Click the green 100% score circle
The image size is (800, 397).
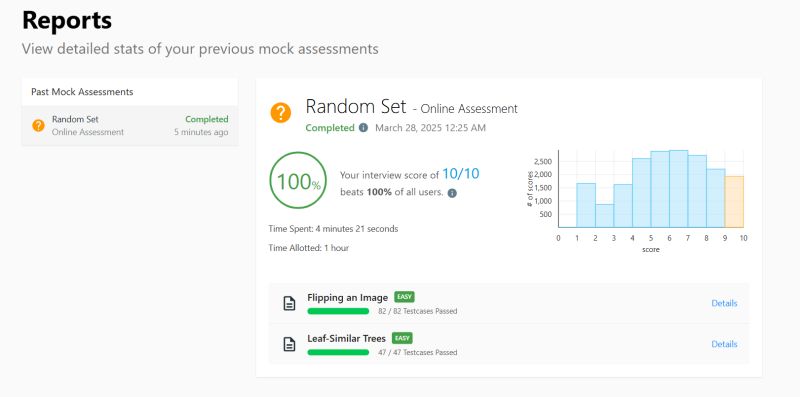[298, 180]
